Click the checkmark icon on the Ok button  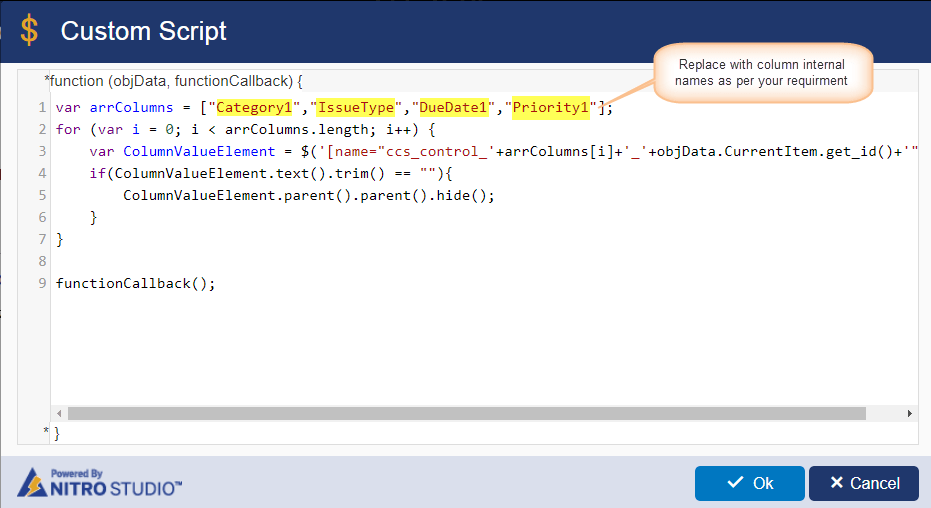tap(735, 482)
